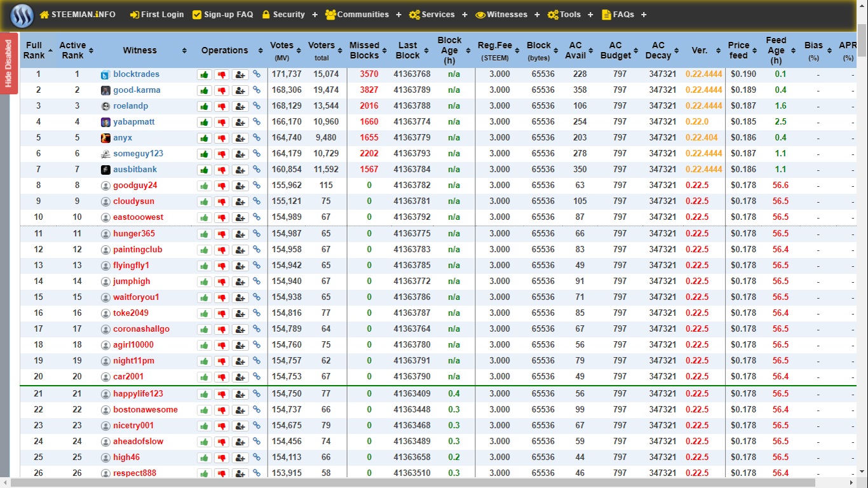
Task: Click user-plus icon in waitforyou1 row
Action: click(240, 298)
